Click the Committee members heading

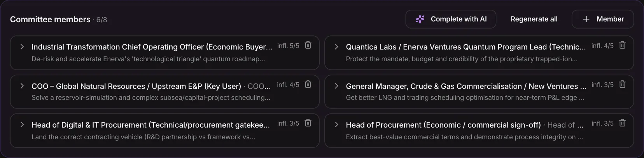pos(50,20)
